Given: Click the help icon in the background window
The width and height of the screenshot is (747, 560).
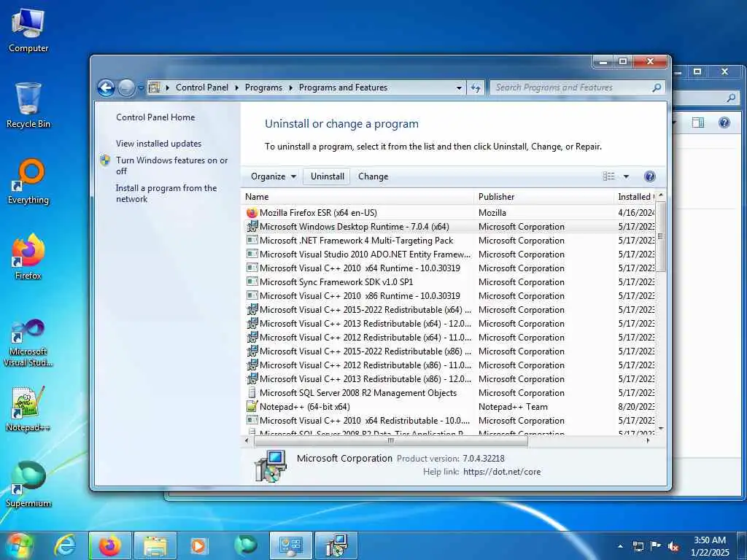Looking at the screenshot, I should 724,122.
